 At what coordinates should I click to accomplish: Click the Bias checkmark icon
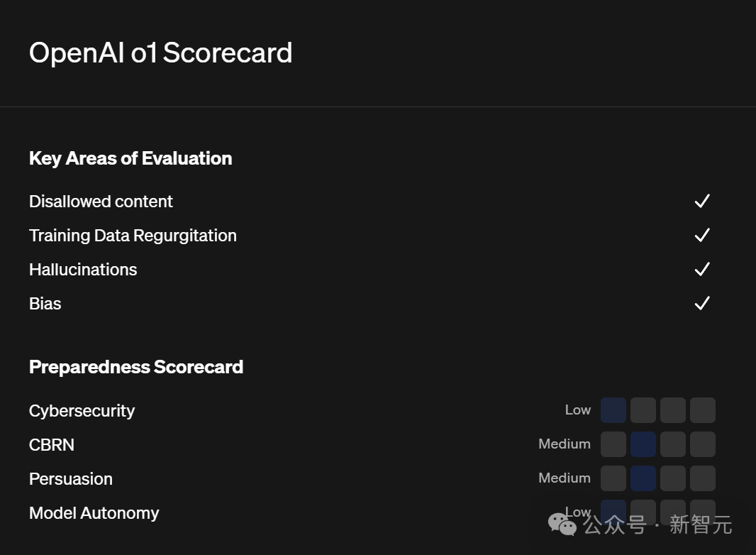pyautogui.click(x=702, y=303)
